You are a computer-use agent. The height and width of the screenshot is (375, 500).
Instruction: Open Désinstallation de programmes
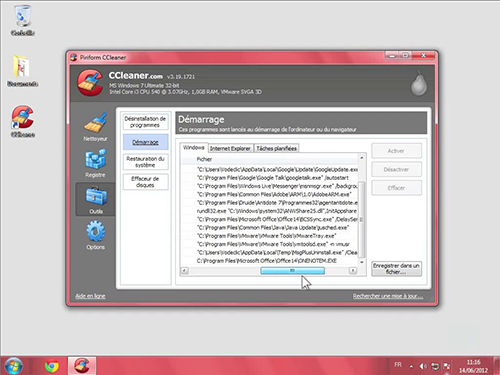[145, 122]
